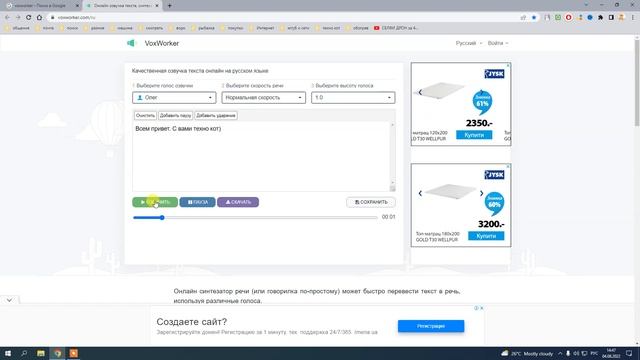This screenshot has height=360, width=640.
Task: Click the green play speech button
Action: 155,202
